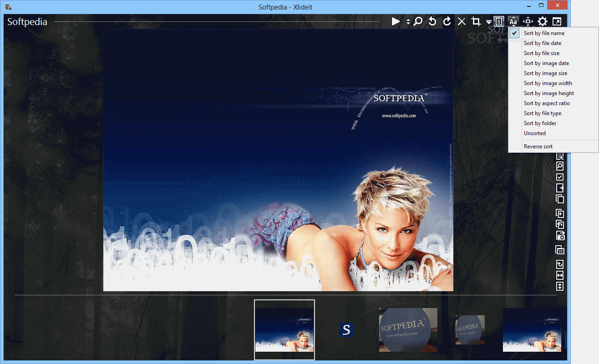Click the sidebar checkmark selection icon
Viewport: 599px width, 364px height.
click(x=560, y=177)
